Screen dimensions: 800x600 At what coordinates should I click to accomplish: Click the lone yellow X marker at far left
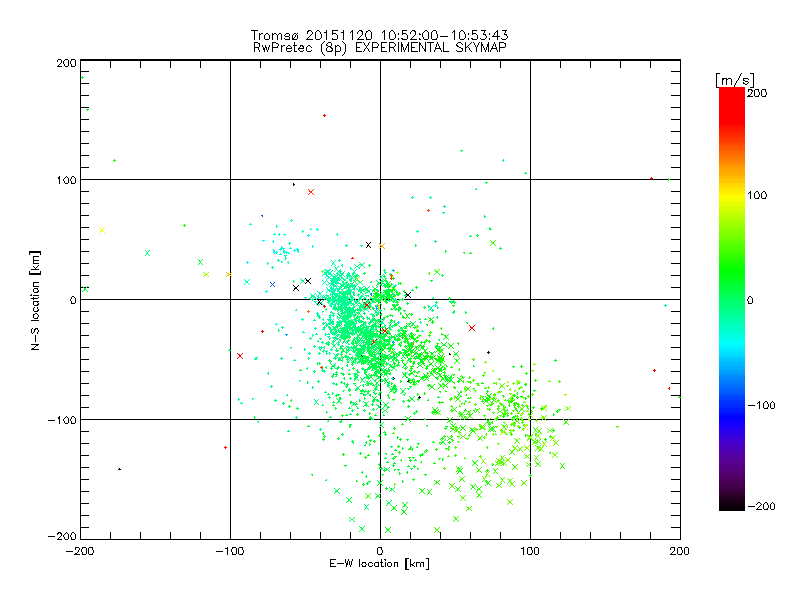102,230
